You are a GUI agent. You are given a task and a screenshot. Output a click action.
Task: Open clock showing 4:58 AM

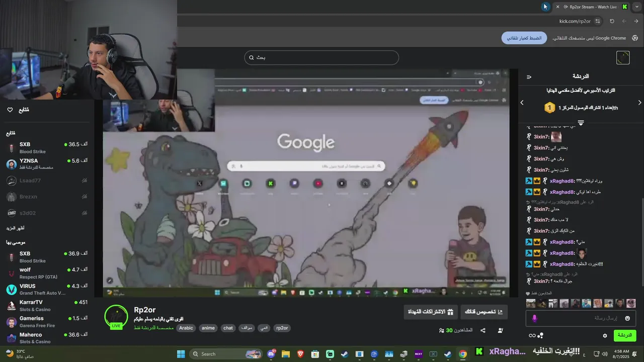click(621, 354)
